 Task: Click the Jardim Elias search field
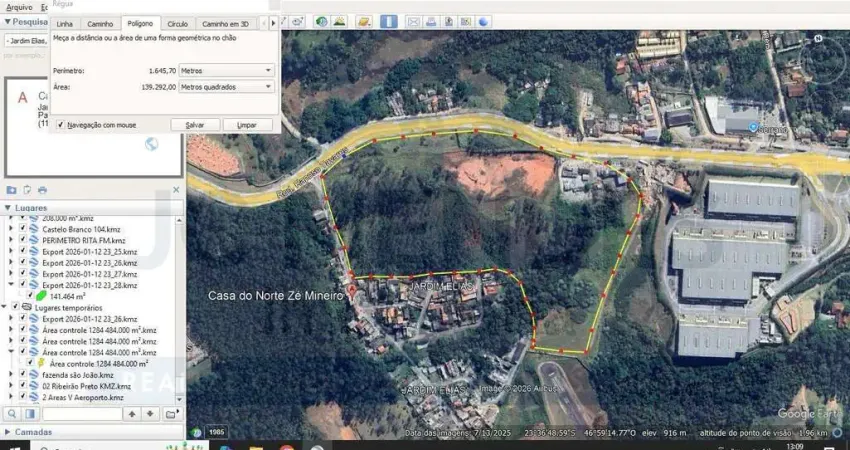click(27, 41)
